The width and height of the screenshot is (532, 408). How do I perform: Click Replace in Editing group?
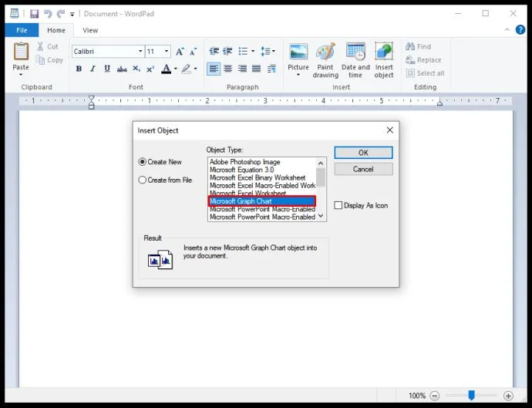tap(423, 60)
